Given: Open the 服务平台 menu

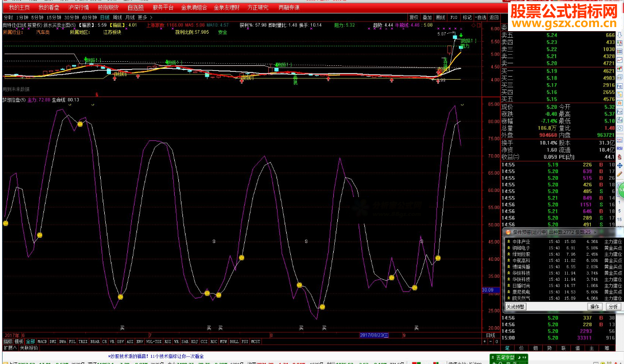Looking at the screenshot, I should 163,8.
